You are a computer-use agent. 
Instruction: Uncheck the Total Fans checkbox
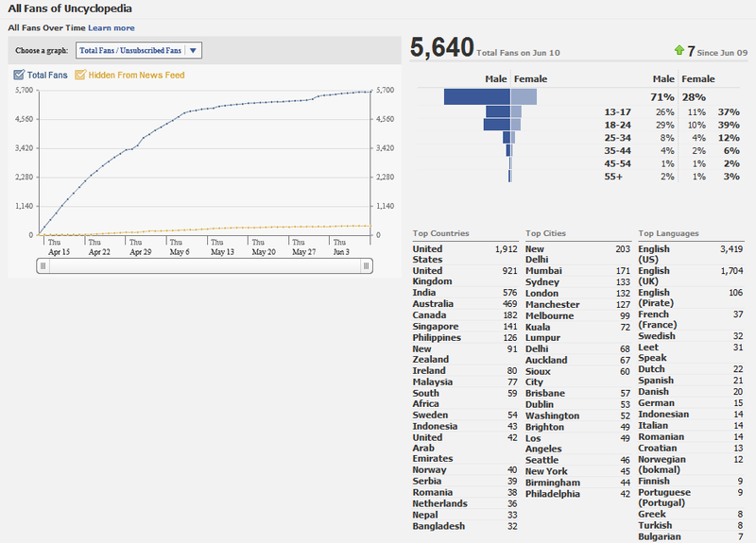coord(20,75)
